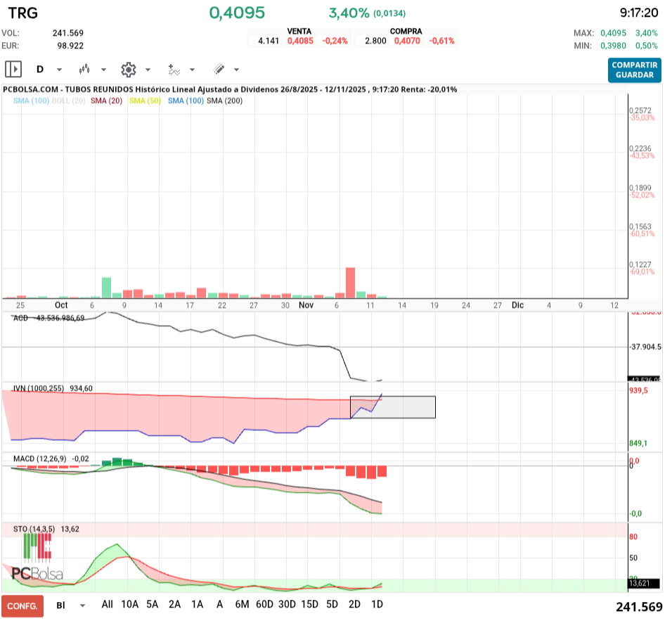
Task: Click the tall red volume bar in November
Action: click(350, 283)
